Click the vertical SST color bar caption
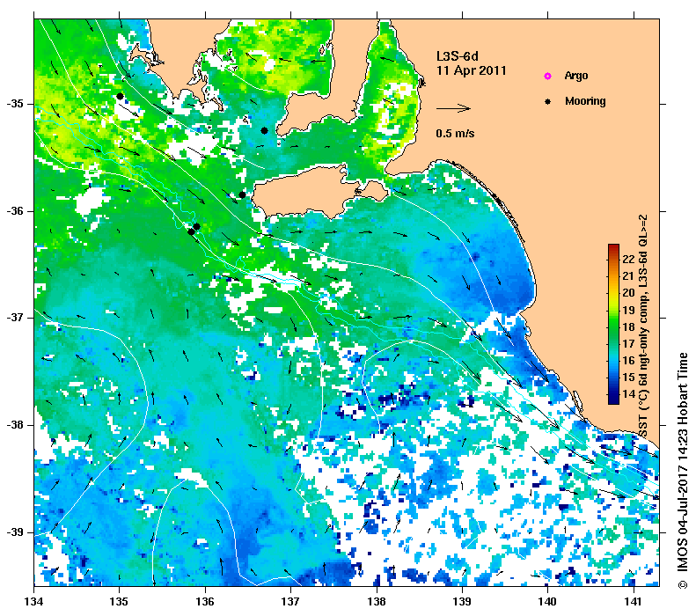This screenshot has height=616, width=696. coord(643,326)
